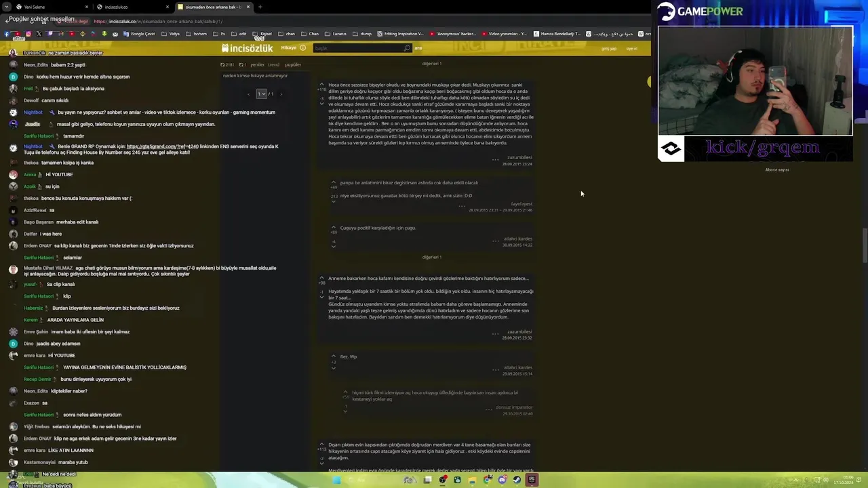Select the 'okumadan önce arkana bak' tab

(213, 7)
